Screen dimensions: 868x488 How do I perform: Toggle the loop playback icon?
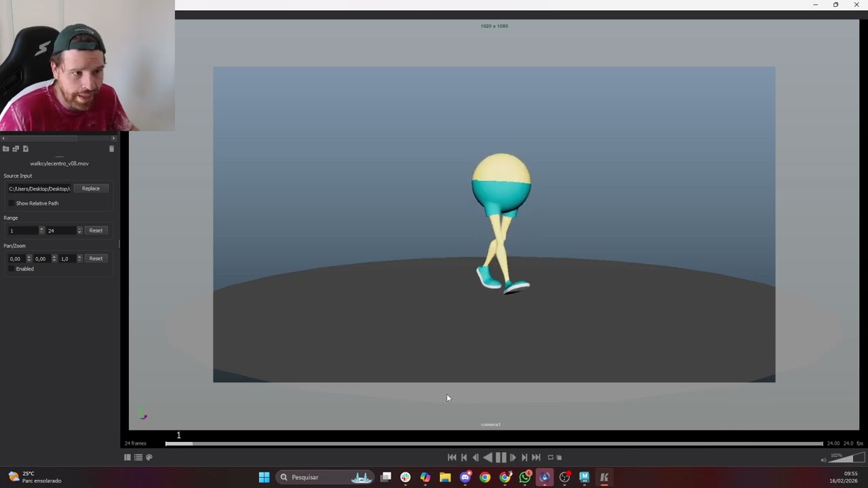click(x=551, y=457)
